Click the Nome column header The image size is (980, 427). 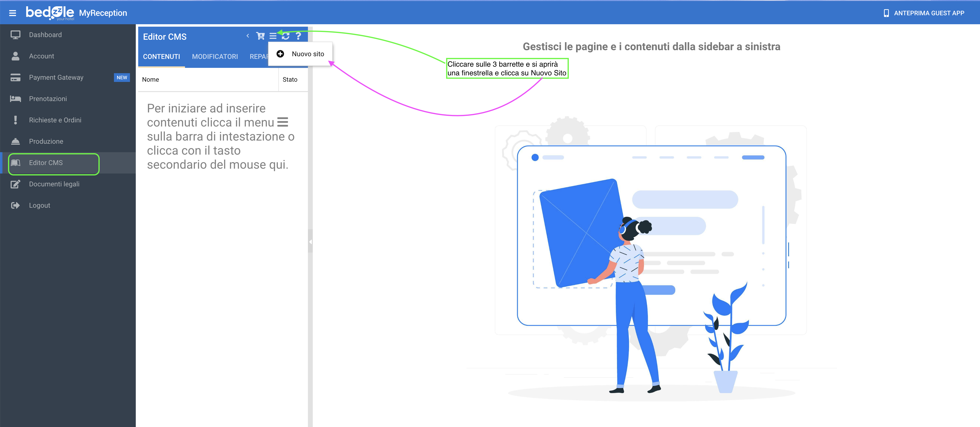[151, 79]
